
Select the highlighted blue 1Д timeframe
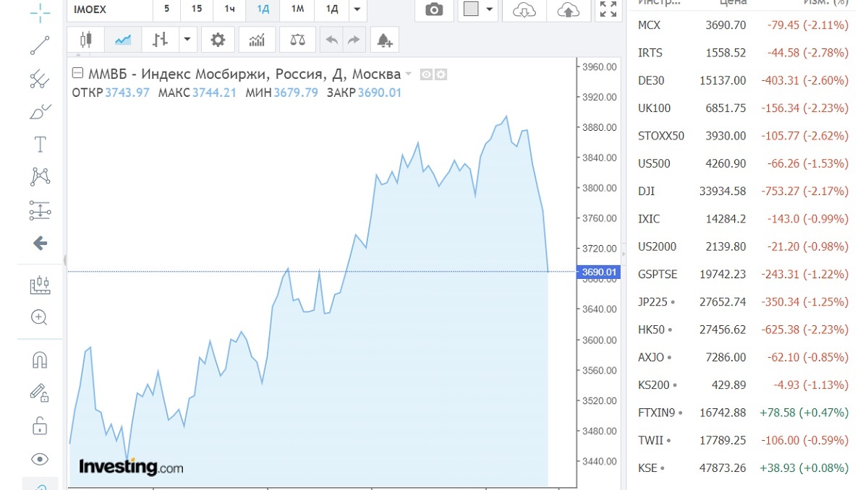(x=263, y=9)
